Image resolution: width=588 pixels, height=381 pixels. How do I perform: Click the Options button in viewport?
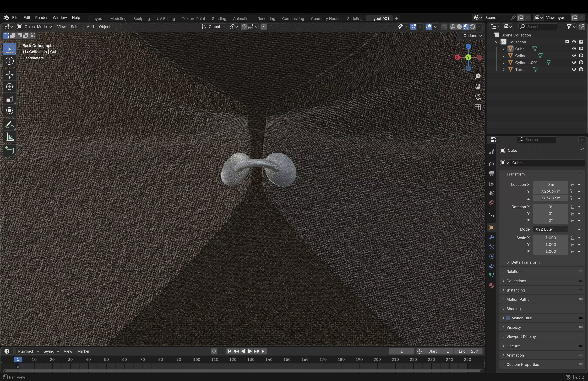[472, 36]
